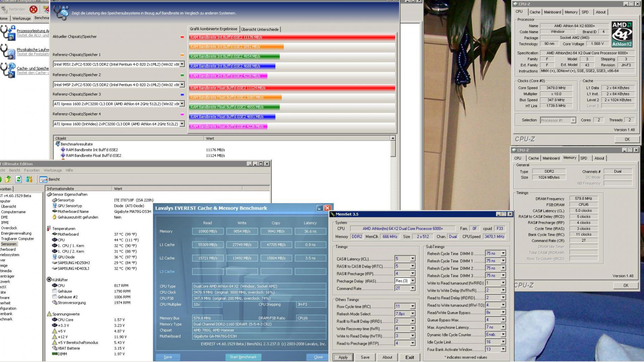This screenshot has height=362, width=644.
Task: Click the Temperaturen section thermometer icon
Action: click(x=49, y=228)
